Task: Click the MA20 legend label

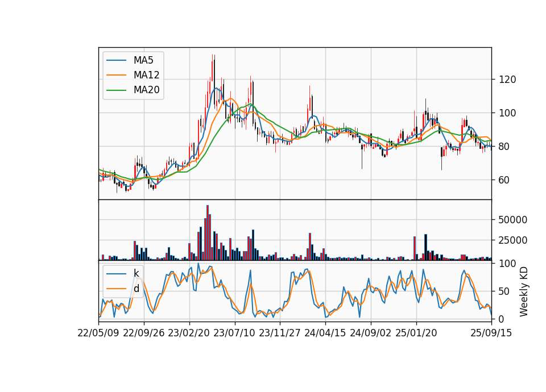Action: point(146,90)
